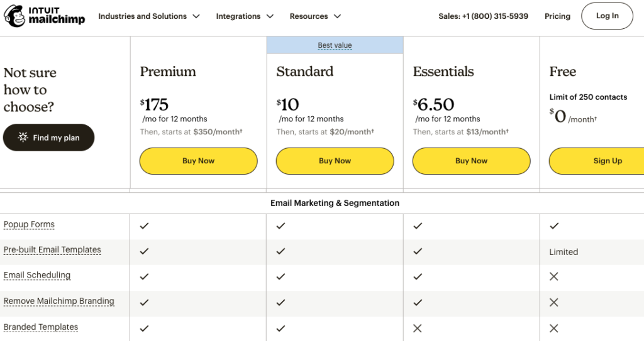644x341 pixels.
Task: Click the Find my plan button
Action: pyautogui.click(x=48, y=138)
